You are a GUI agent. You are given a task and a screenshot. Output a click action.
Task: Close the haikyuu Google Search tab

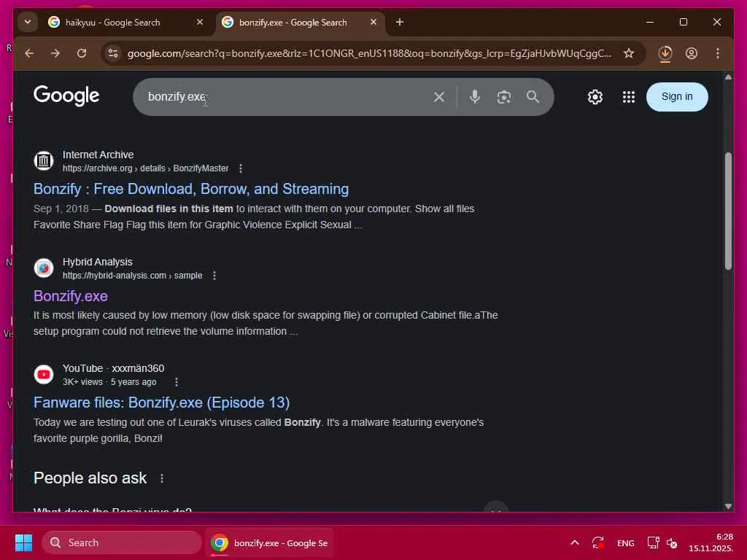tap(200, 22)
